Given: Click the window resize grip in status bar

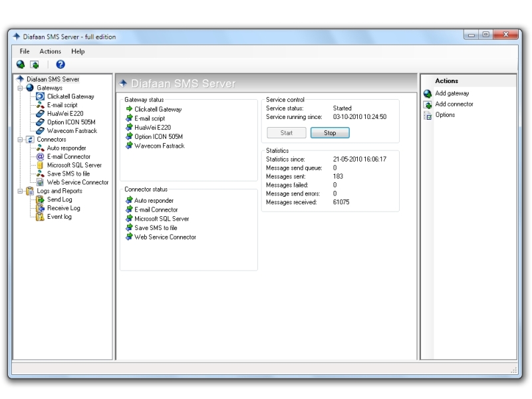Looking at the screenshot, I should tap(513, 370).
